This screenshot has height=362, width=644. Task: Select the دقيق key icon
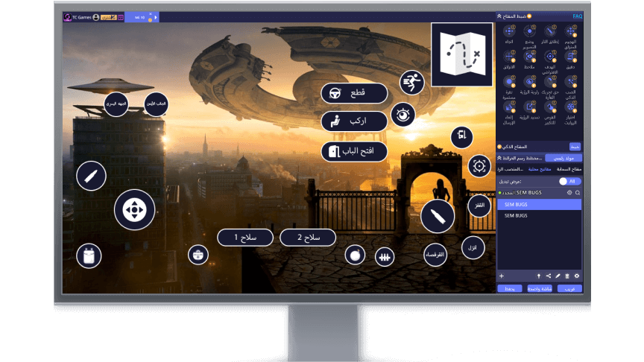[570, 57]
